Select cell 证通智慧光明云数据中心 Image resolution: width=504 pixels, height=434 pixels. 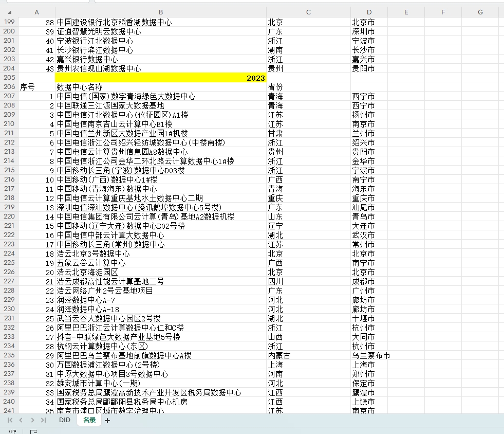(161, 31)
